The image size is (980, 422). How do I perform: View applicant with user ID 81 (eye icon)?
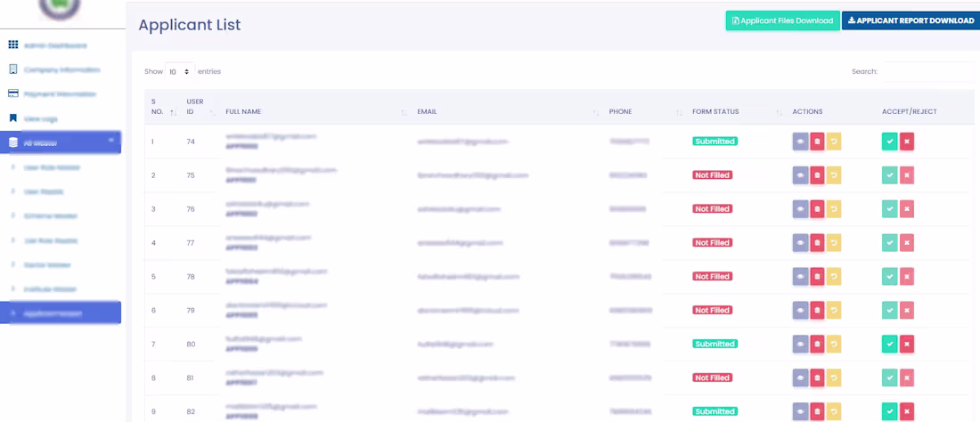click(x=801, y=377)
